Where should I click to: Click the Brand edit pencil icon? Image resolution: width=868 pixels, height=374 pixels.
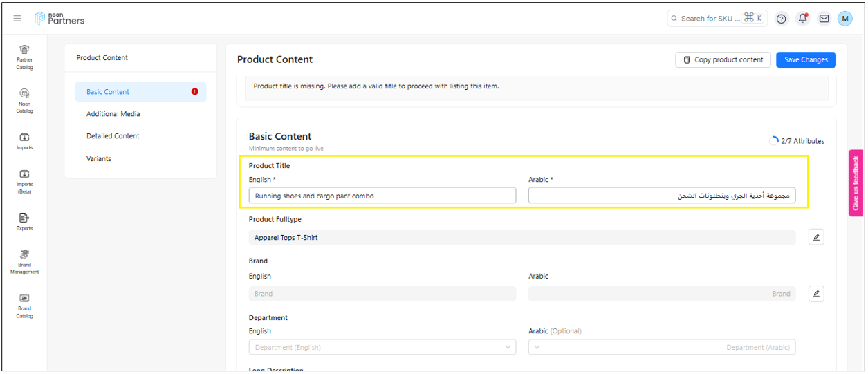[x=816, y=294]
